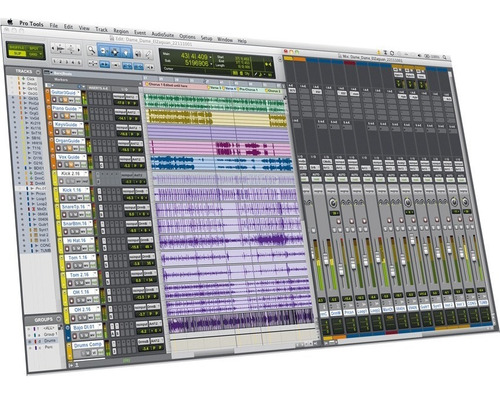Open Sub counter format dropdown

(x=211, y=63)
